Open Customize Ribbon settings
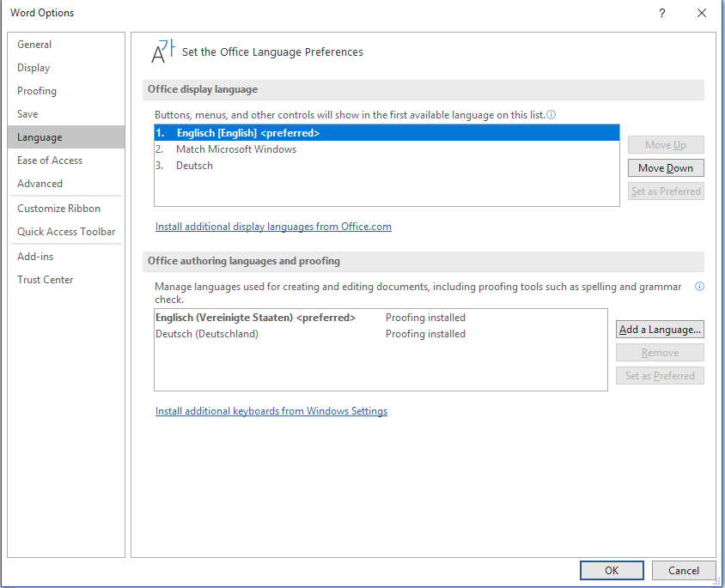This screenshot has height=588, width=725. (x=66, y=209)
